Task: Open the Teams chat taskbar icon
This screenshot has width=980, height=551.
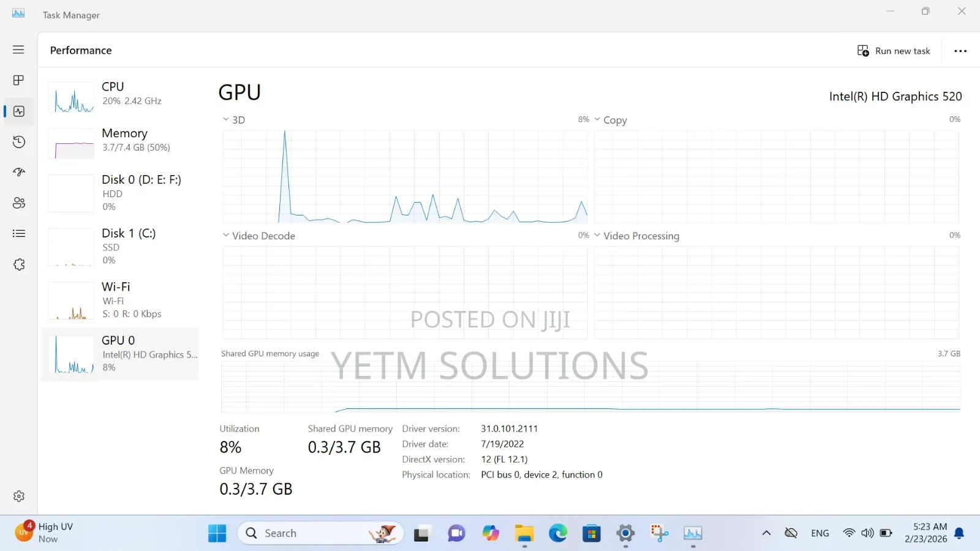Action: (456, 533)
